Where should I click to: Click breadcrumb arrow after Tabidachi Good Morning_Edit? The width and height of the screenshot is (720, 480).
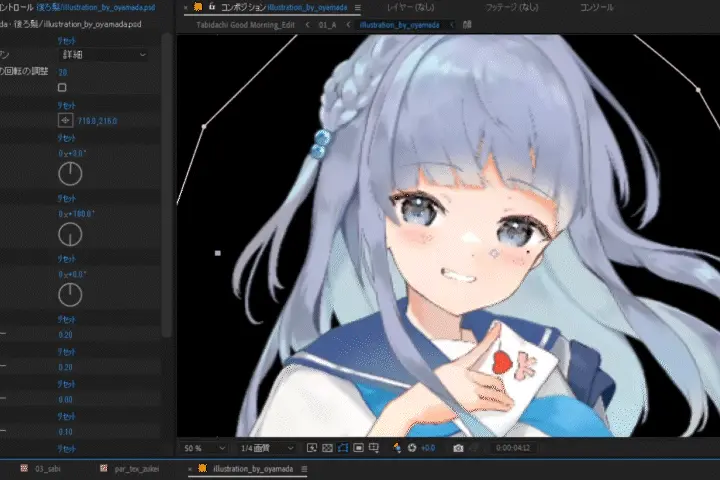click(307, 25)
